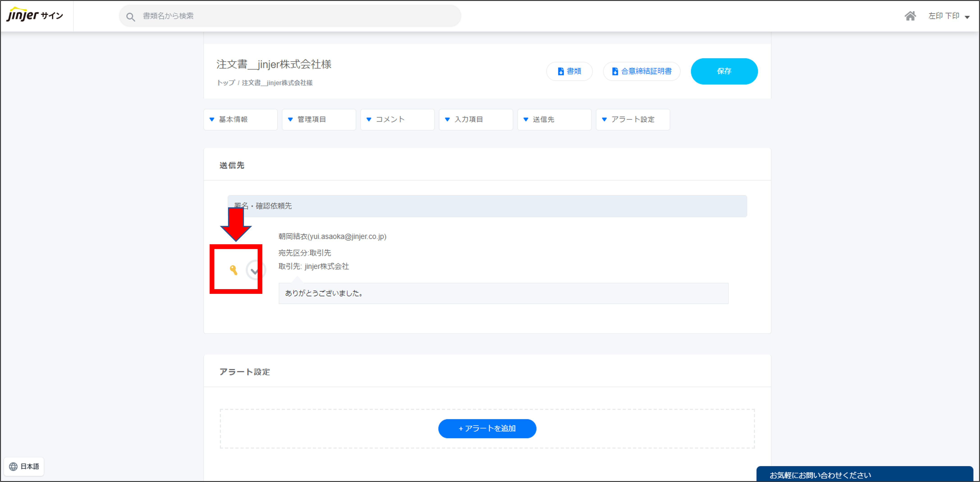Go home via the house icon

coord(910,16)
